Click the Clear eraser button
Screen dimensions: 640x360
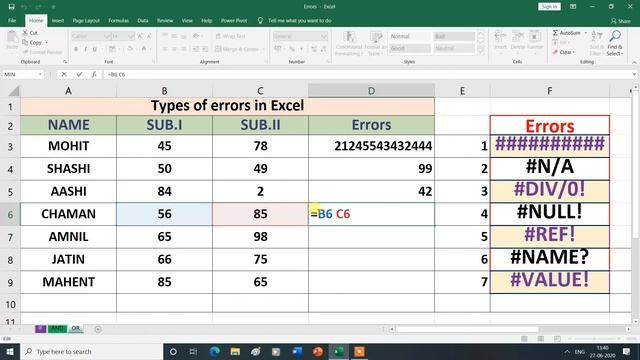point(564,52)
